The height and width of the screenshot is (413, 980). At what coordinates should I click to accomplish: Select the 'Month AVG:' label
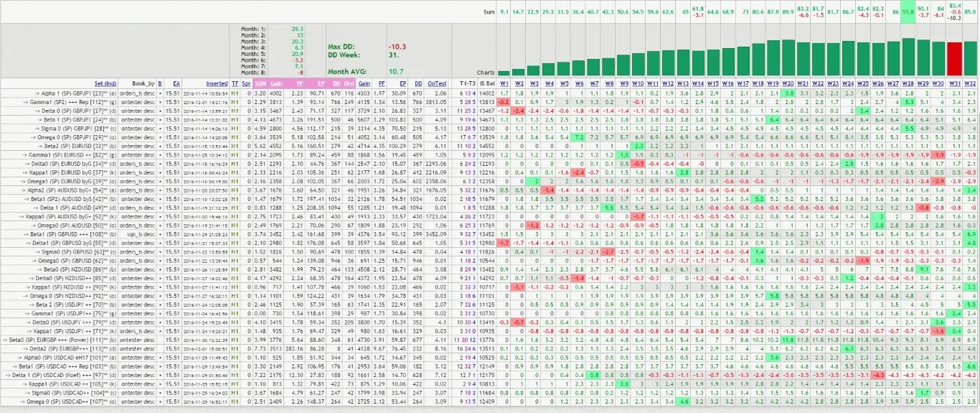click(x=347, y=72)
